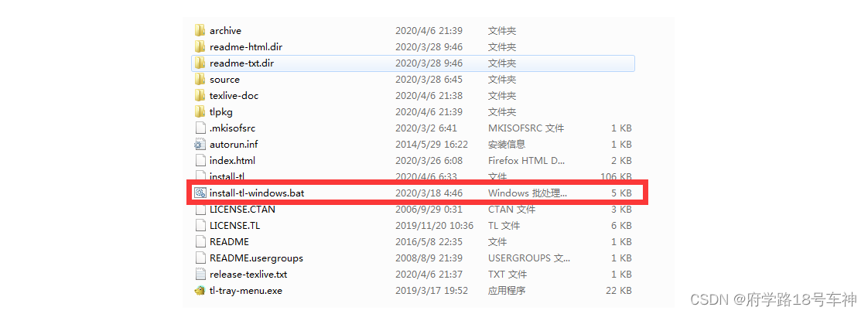The image size is (868, 314).
Task: Click the date "2016/5/8 22:35"
Action: [x=429, y=242]
